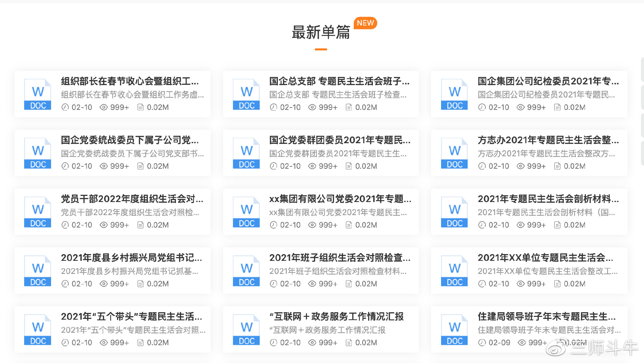Click DOC icon for 2021年度县乡村振兴局 document

38,271
